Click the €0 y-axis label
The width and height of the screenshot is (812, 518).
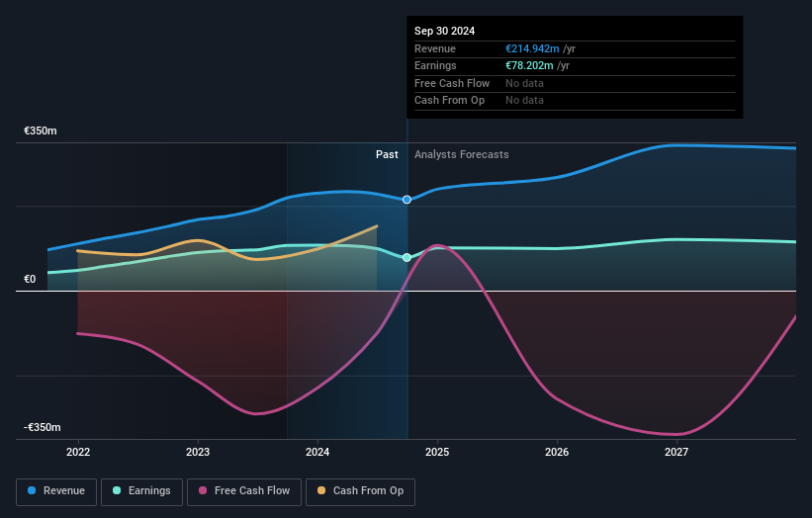click(x=30, y=280)
